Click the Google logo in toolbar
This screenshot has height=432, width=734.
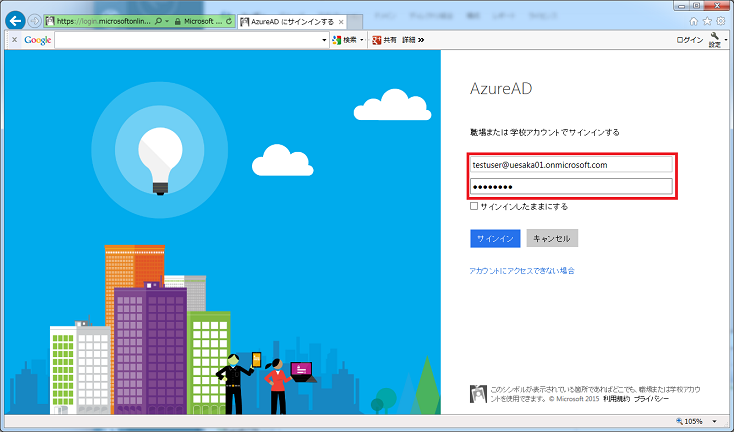[38, 40]
